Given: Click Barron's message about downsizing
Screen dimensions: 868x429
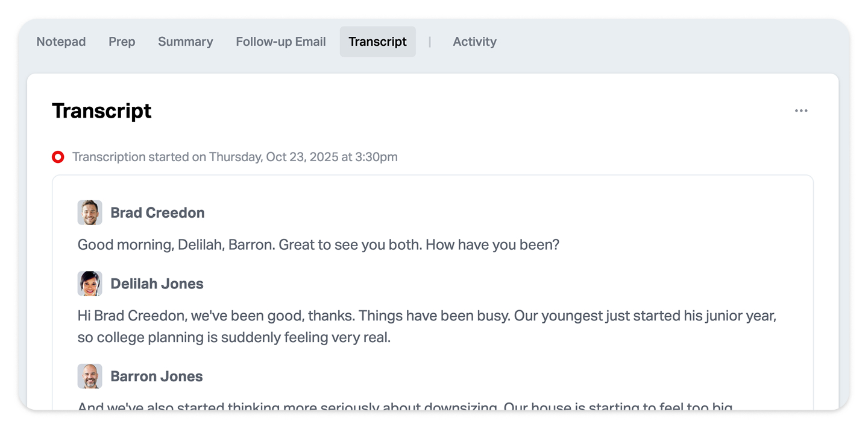Looking at the screenshot, I should pos(404,406).
